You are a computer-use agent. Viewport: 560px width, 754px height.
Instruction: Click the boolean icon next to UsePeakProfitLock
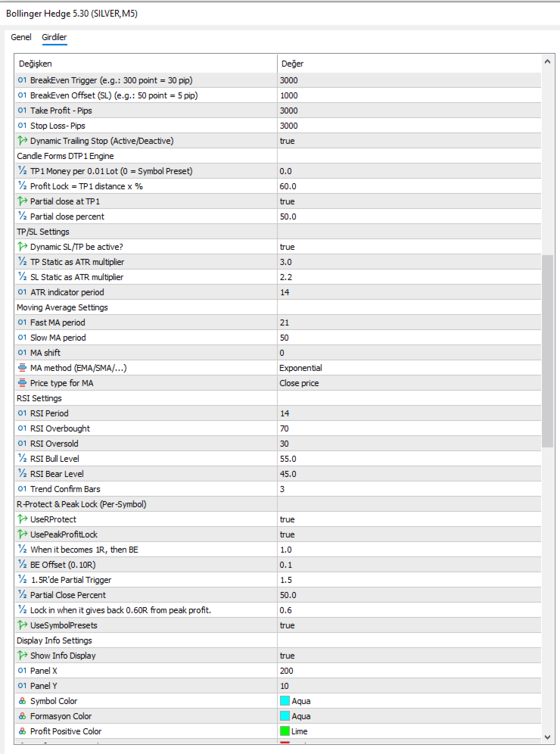point(22,534)
